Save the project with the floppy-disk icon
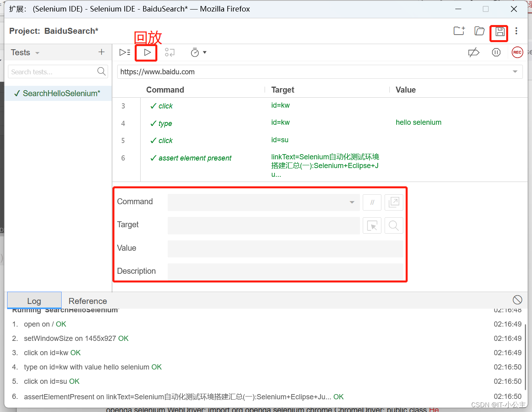532x412 pixels. [500, 31]
